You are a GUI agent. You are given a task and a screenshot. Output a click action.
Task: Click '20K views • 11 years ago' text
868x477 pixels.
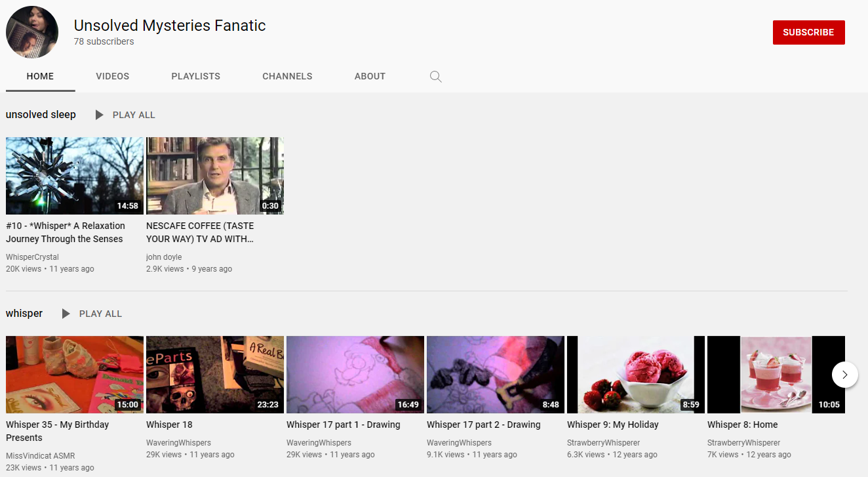point(50,269)
